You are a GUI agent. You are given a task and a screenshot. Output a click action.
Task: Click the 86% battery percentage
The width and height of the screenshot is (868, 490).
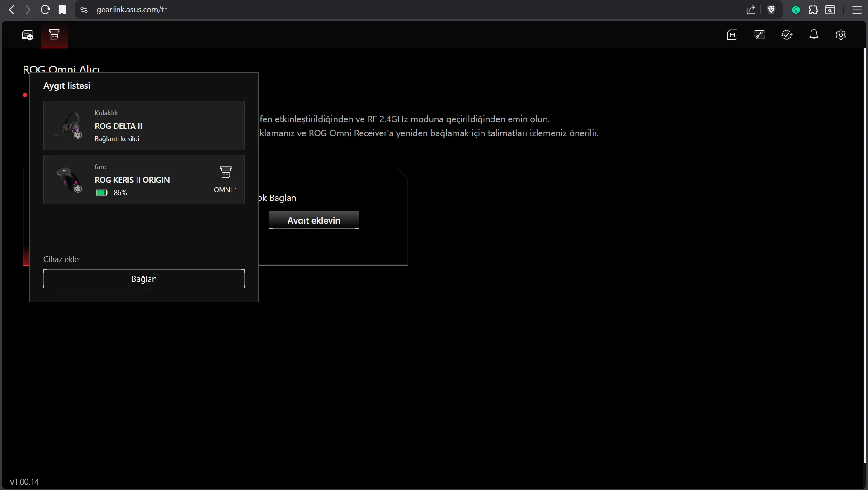pos(120,193)
